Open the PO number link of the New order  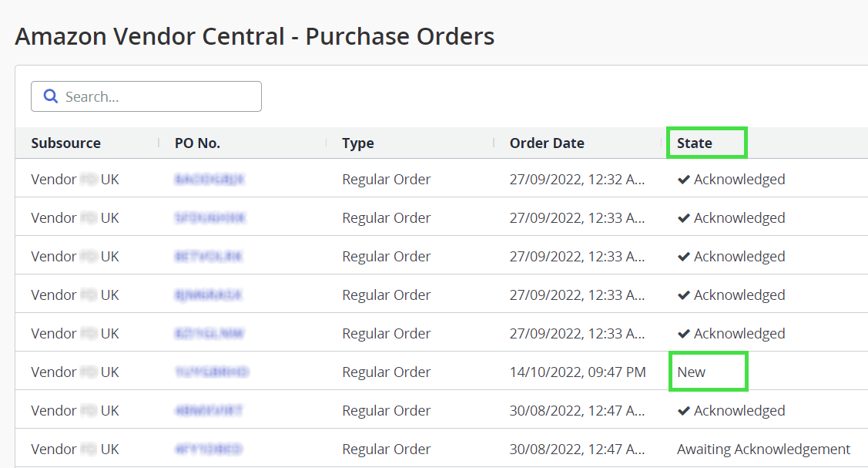click(212, 372)
